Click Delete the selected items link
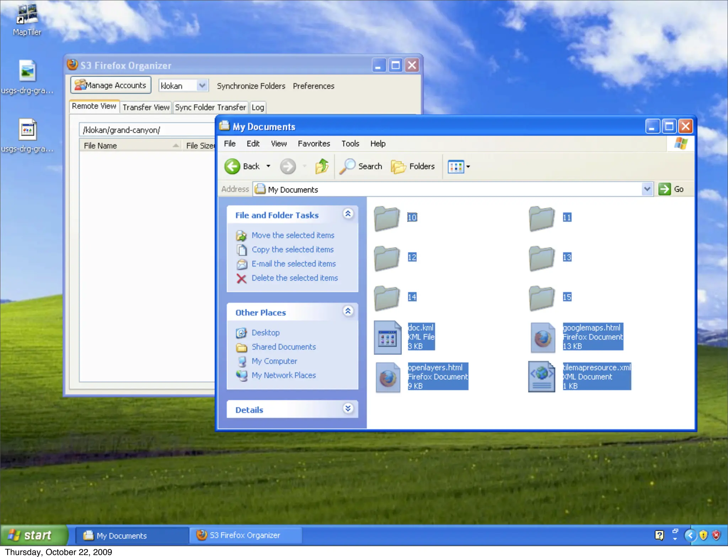This screenshot has width=728, height=560. point(294,278)
